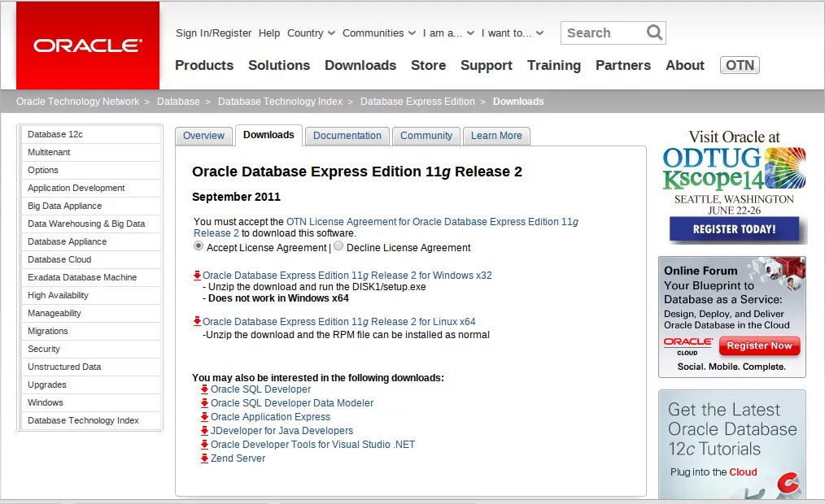Click Oracle Cloud logo in Online Forum ad

coord(687,346)
